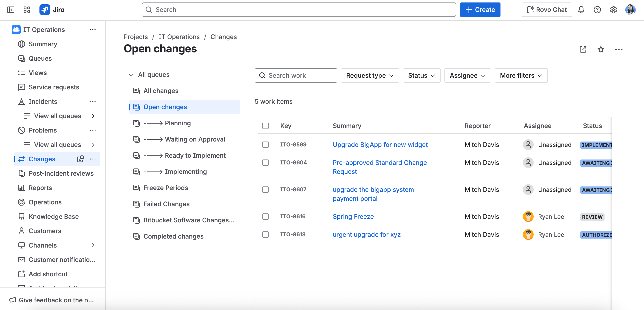Open Reports in the sidebar
Image resolution: width=644 pixels, height=310 pixels.
[40, 188]
